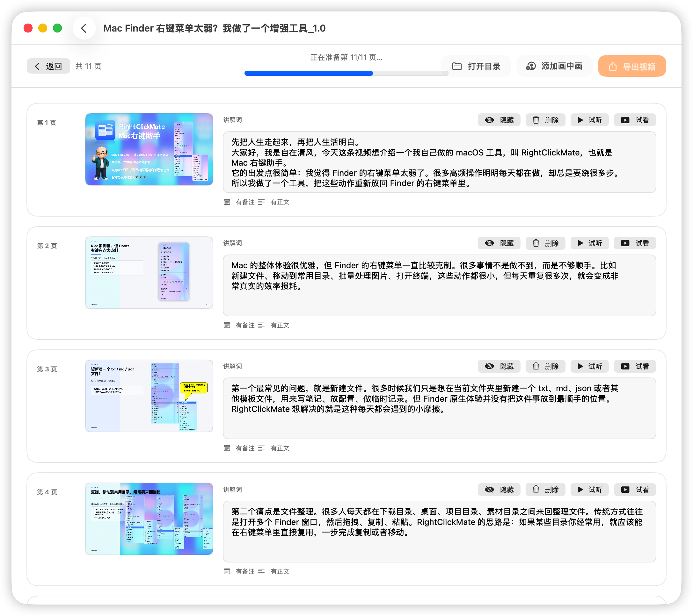
Task: Click the 第 2 页 label
Action: (47, 246)
